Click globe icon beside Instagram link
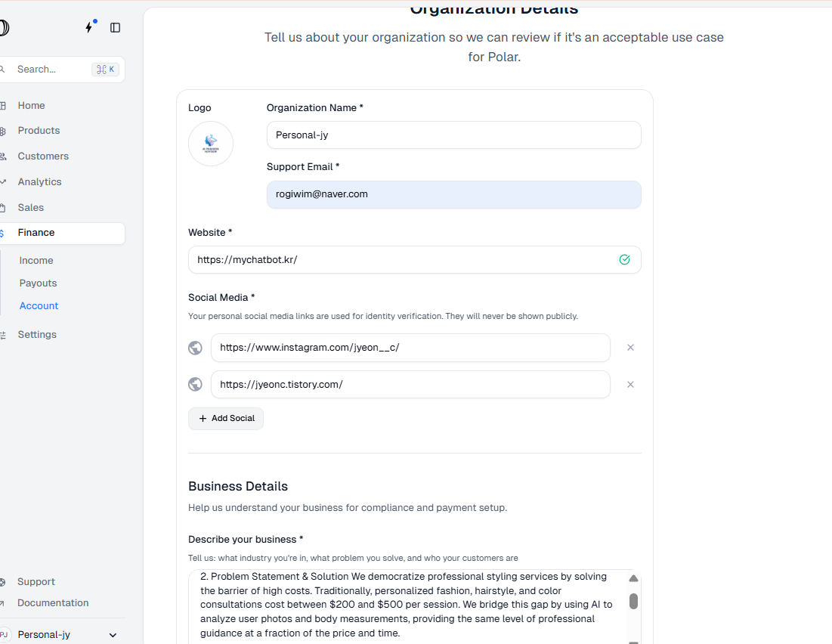 195,348
